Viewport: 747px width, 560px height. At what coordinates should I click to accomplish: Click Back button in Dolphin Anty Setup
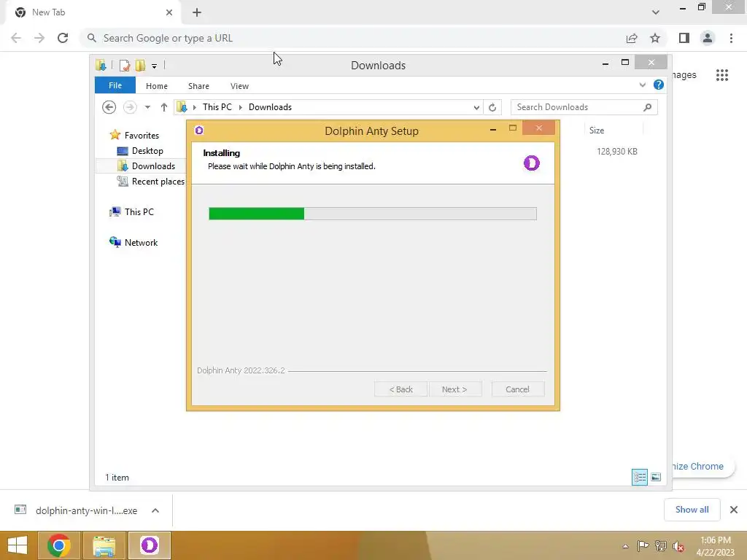click(x=400, y=389)
